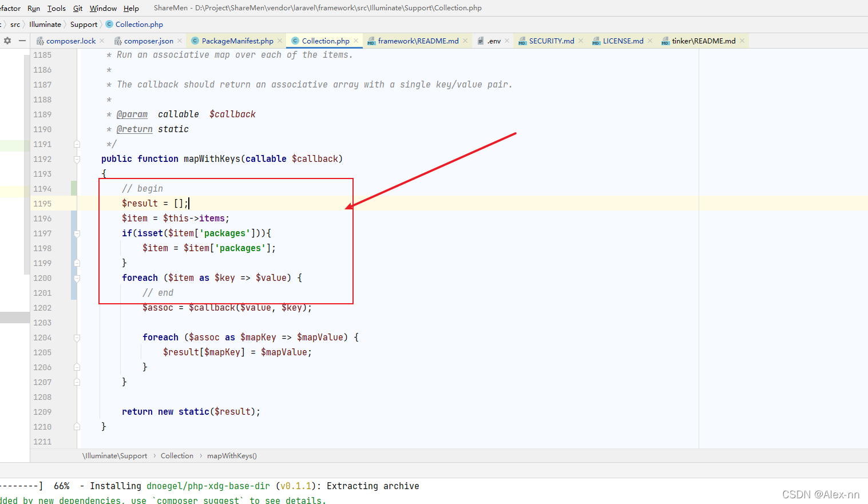This screenshot has width=868, height=504.
Task: Click the composer.lock tab file icon
Action: point(40,41)
